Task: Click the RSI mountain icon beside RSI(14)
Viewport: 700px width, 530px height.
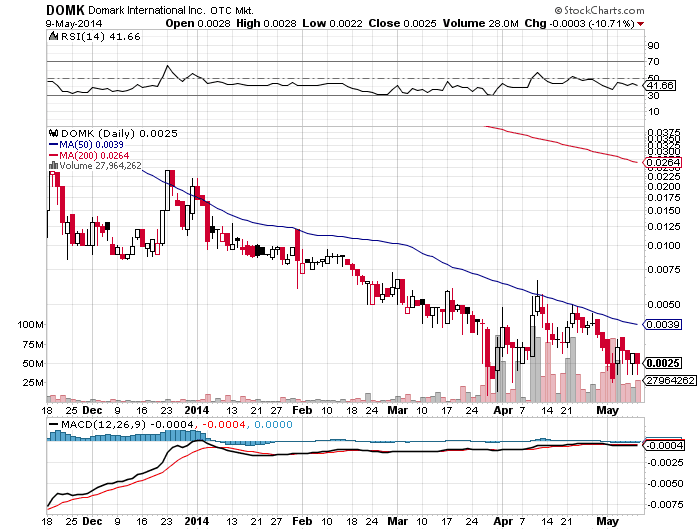Action: point(54,37)
